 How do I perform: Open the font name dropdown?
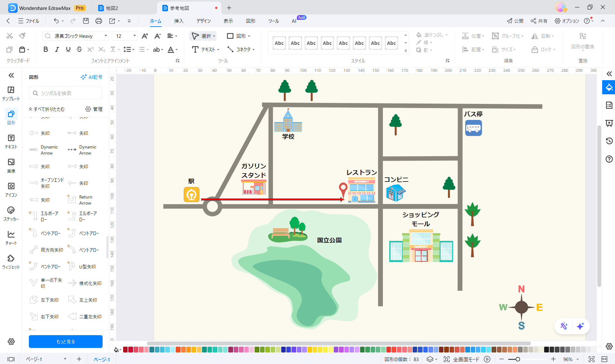(x=105, y=36)
